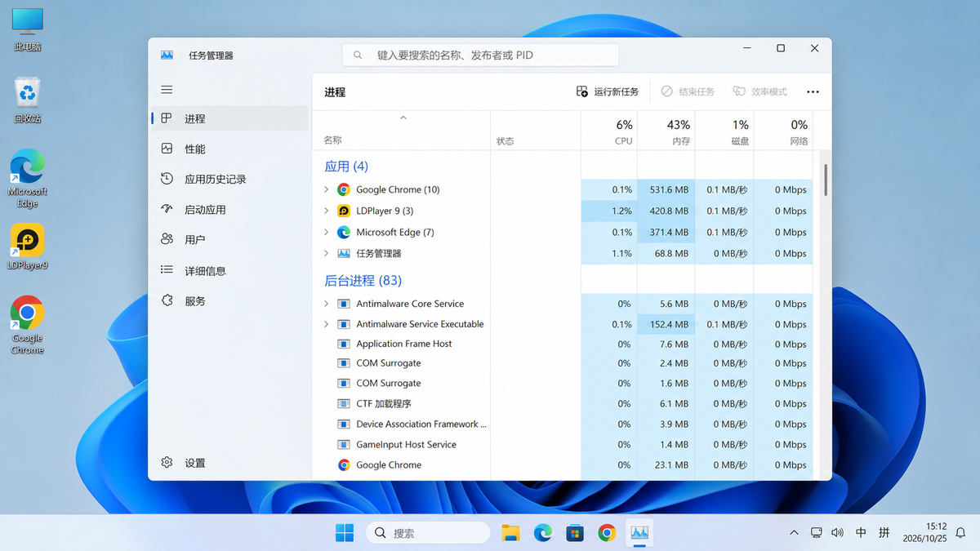The height and width of the screenshot is (551, 980).
Task: Click the 任务管理器 process row icon
Action: click(344, 253)
